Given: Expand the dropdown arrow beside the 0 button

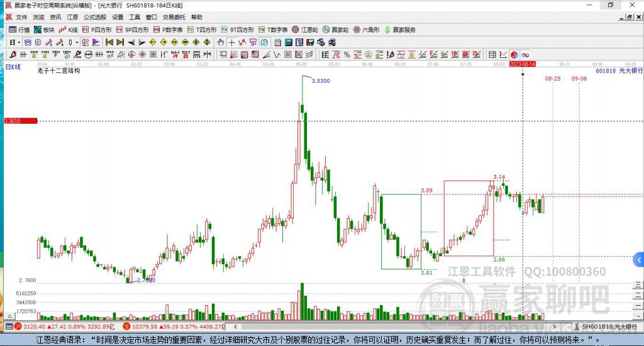Looking at the screenshot, I should click(x=77, y=42).
